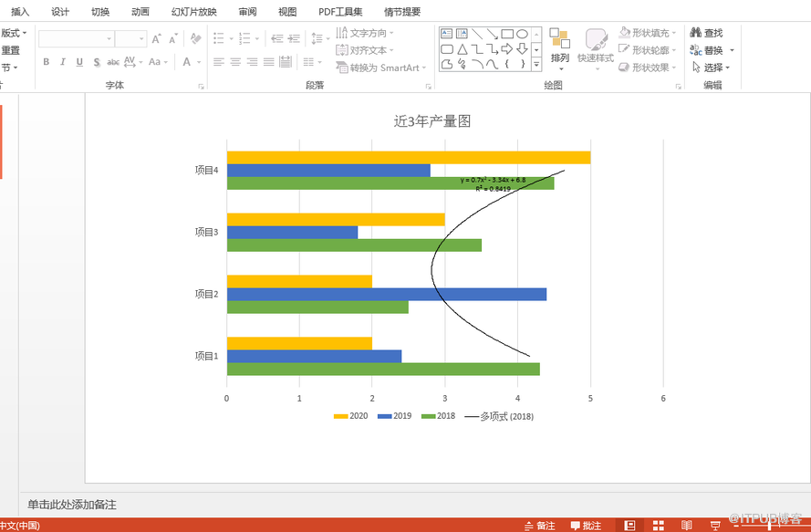Pick the right arrow shape
Screen dimensions: 811x532
[507, 48]
